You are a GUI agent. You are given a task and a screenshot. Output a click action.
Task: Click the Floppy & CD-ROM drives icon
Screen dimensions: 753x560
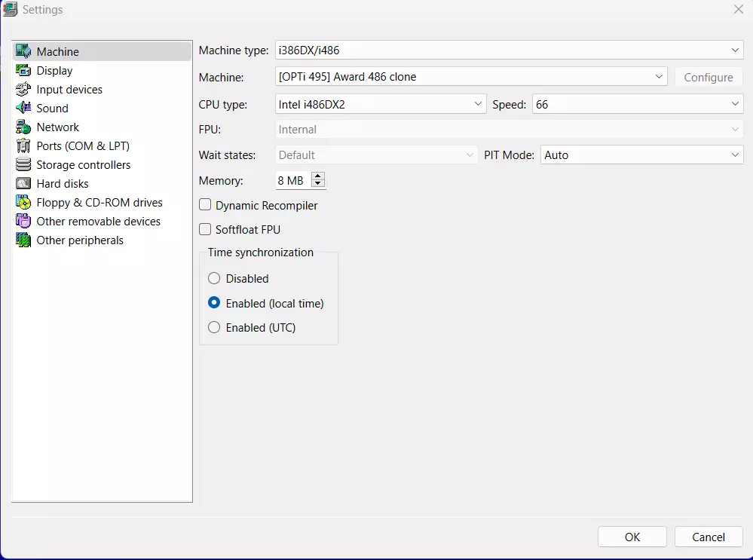click(x=23, y=202)
